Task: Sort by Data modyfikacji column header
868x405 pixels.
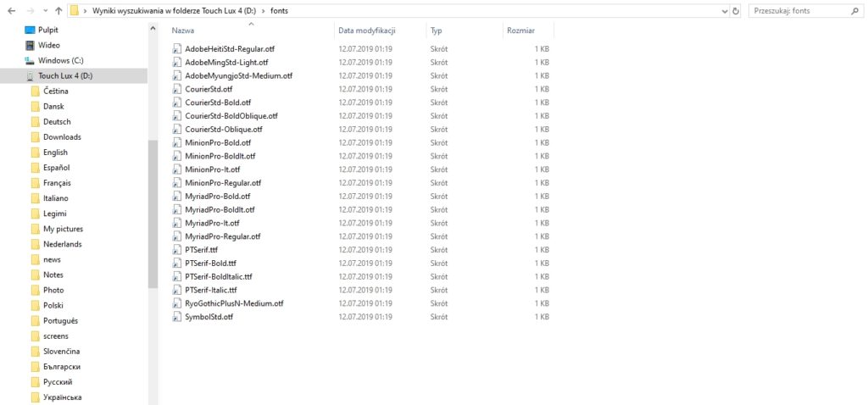Action: tap(366, 31)
